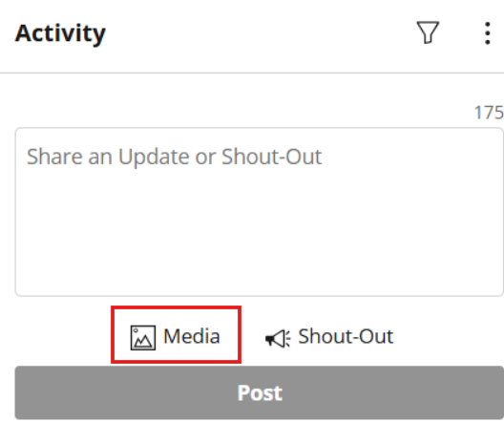Submit the update with Post
Screen dimensions: 504x422
[260, 392]
